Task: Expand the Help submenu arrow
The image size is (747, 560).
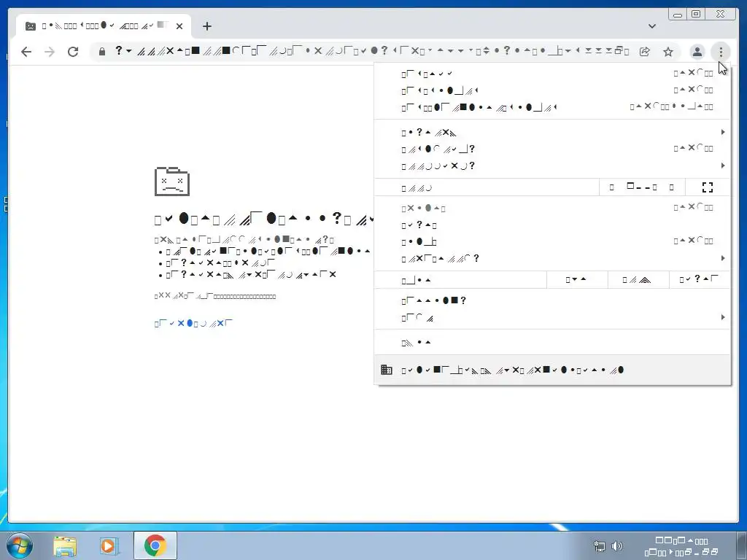Action: [x=723, y=317]
